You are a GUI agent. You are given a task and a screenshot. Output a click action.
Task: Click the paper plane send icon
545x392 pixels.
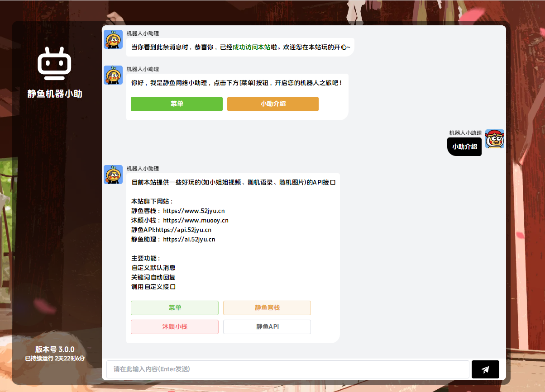click(x=485, y=369)
